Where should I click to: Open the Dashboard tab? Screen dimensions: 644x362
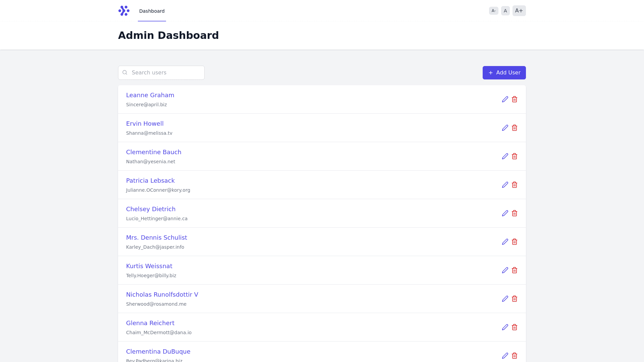[x=152, y=11]
